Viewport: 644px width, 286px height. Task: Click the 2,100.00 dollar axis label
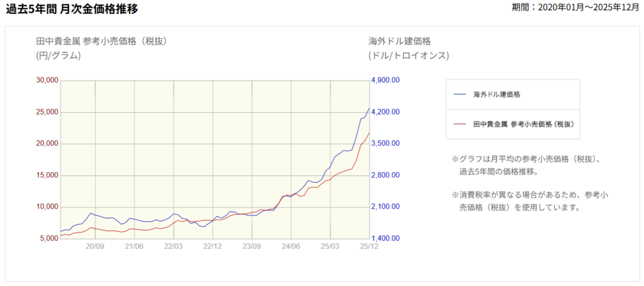pyautogui.click(x=386, y=207)
